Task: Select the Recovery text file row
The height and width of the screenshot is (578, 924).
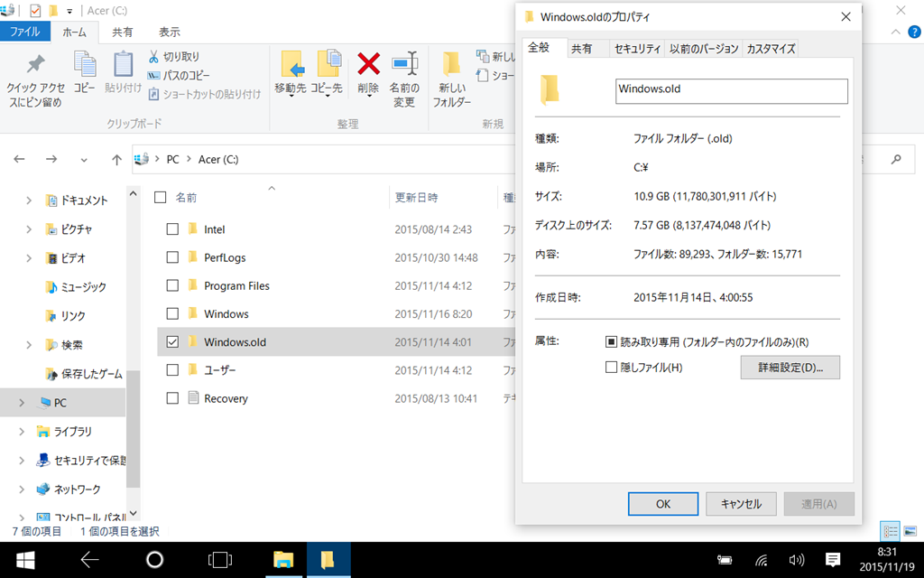Action: [336, 398]
